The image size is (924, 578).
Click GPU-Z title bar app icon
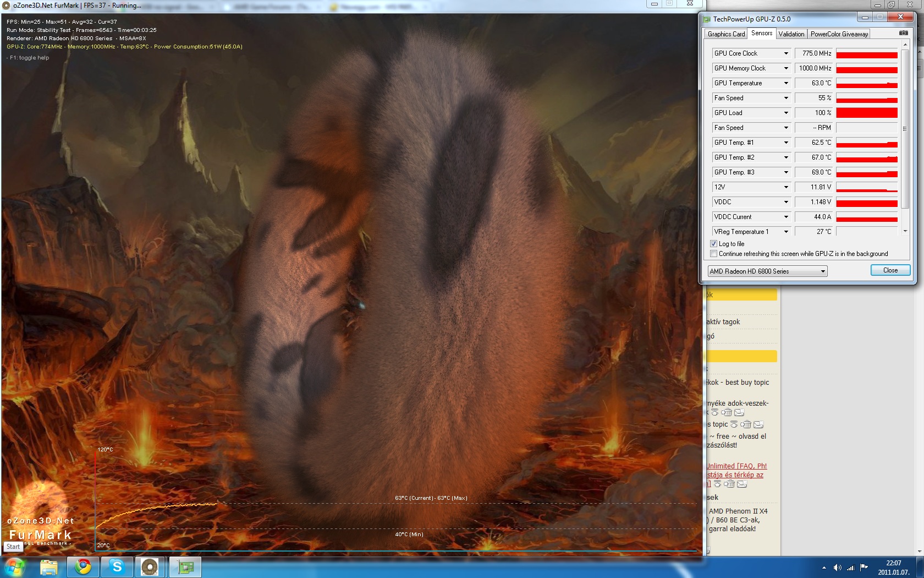(x=707, y=19)
